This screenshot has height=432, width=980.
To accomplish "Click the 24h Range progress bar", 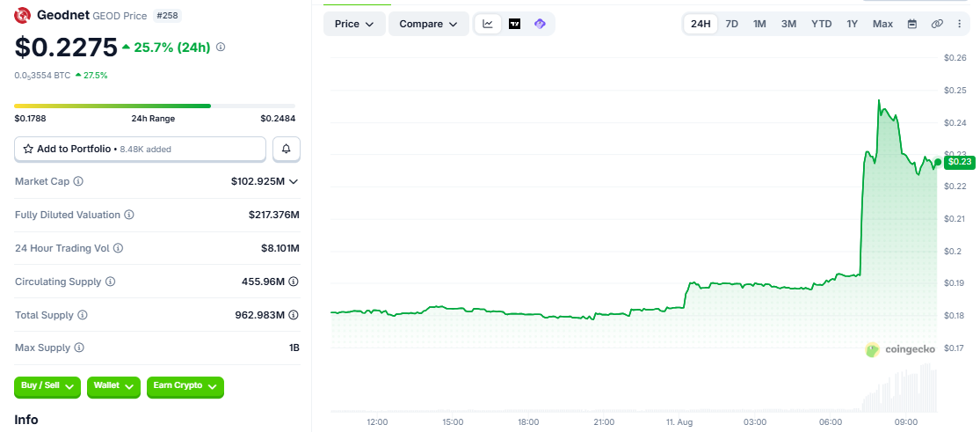I will (x=155, y=106).
